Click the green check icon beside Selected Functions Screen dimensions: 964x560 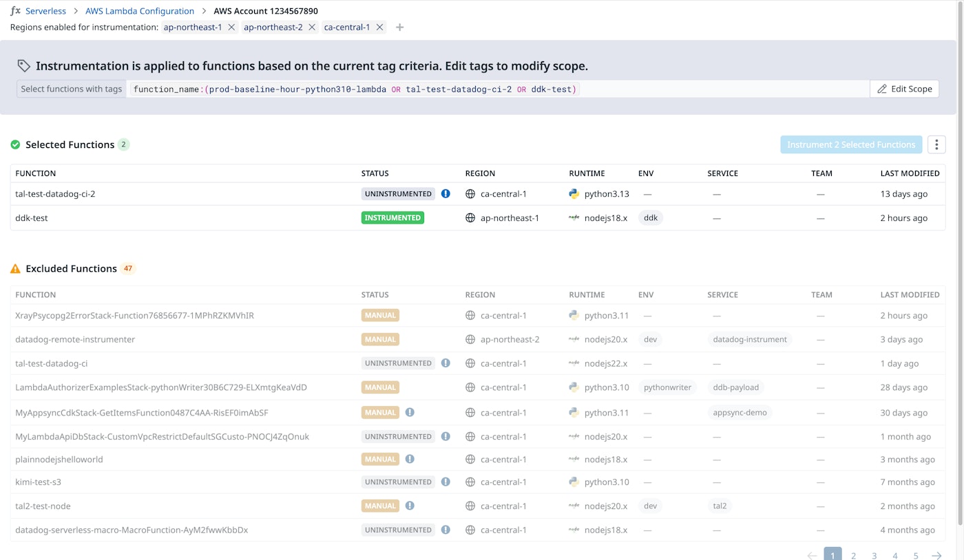pos(15,144)
